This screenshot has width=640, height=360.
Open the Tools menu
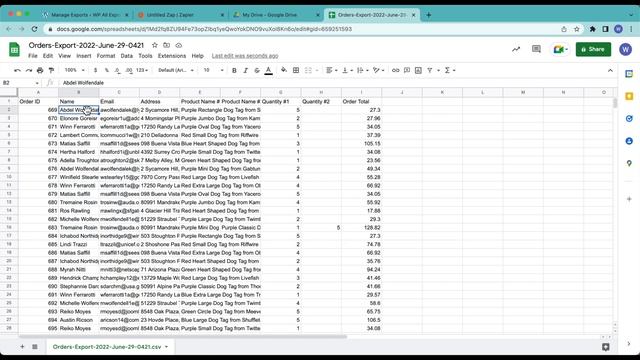145,56
